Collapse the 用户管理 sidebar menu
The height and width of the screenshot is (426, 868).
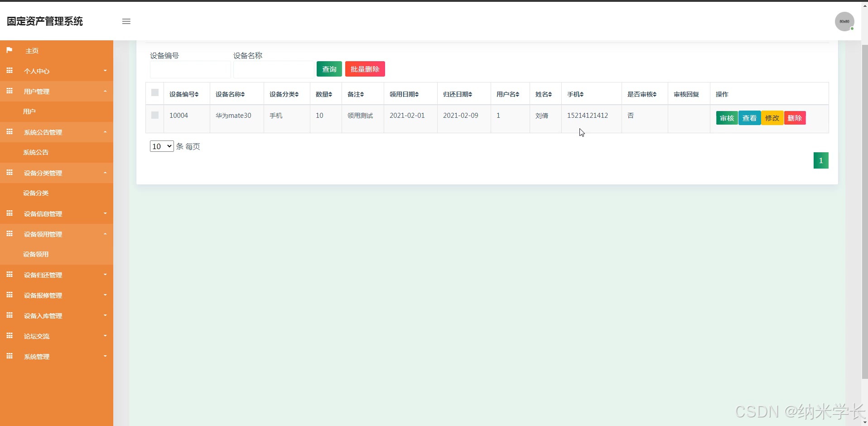57,91
